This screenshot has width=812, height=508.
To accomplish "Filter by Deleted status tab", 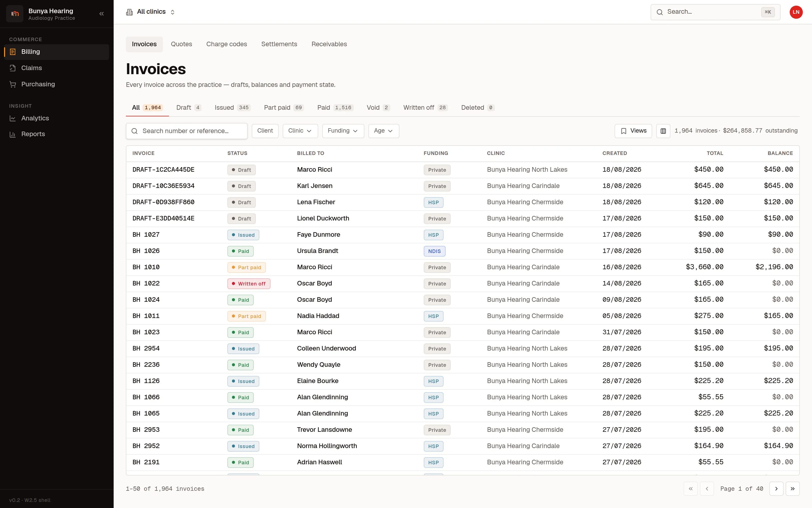I will click(478, 108).
